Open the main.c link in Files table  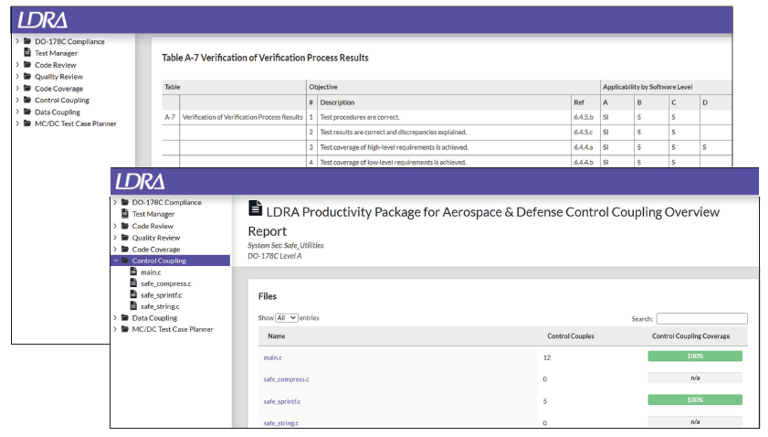tap(272, 358)
